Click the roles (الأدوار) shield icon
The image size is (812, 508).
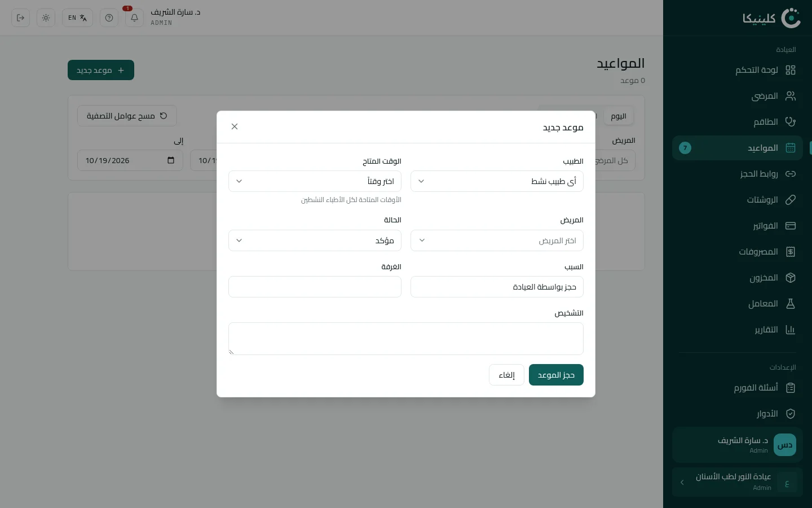791,414
